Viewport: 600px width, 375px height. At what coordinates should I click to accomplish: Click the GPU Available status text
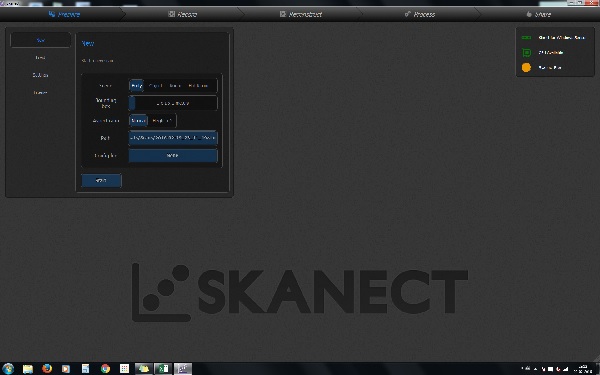click(551, 52)
